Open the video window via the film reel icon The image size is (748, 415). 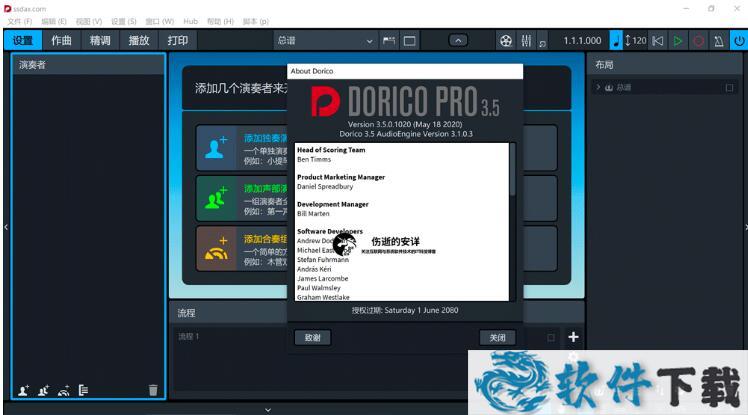[x=506, y=41]
